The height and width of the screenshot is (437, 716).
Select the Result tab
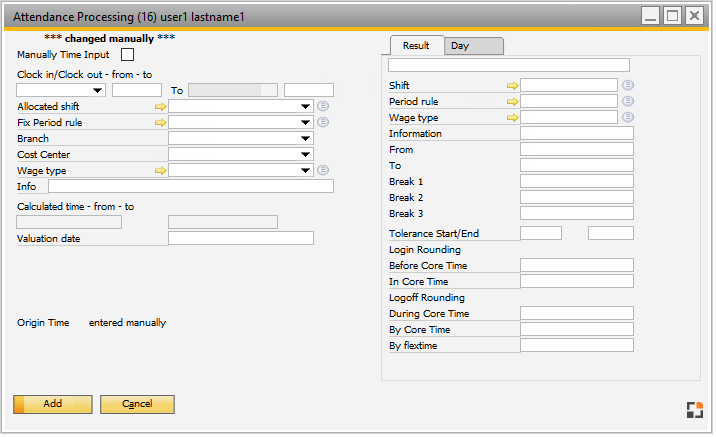point(416,46)
